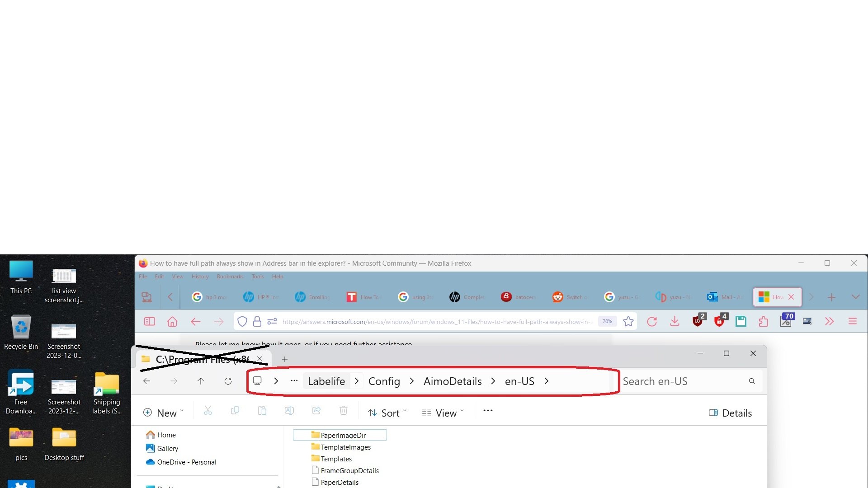Click the Share icon in Explorer toolbar
Screen dimensions: 868x488
coord(316,410)
